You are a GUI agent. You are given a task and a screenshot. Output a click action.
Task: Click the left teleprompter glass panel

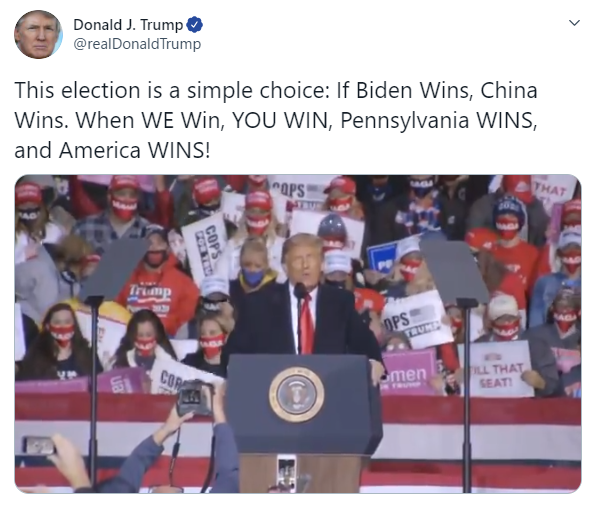point(114,268)
